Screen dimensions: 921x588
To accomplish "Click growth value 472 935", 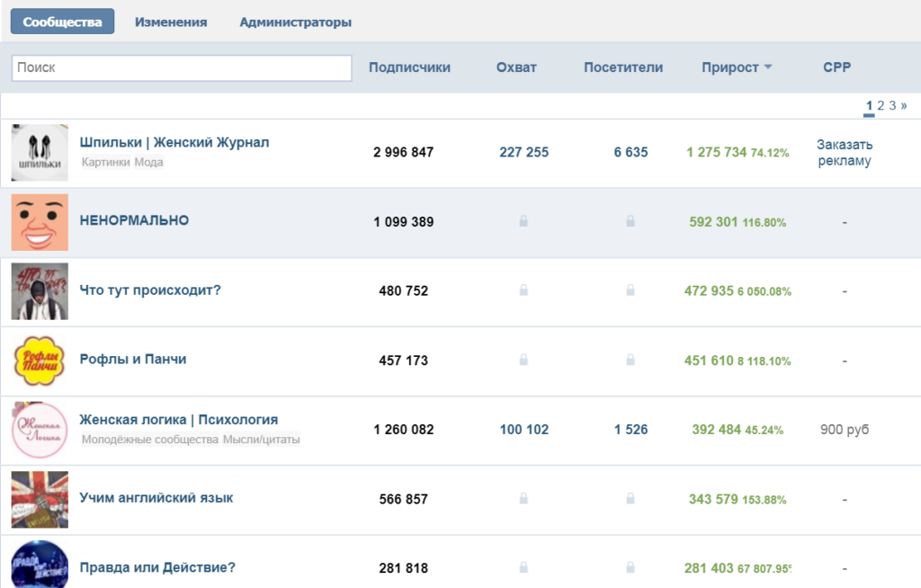I will pos(709,291).
